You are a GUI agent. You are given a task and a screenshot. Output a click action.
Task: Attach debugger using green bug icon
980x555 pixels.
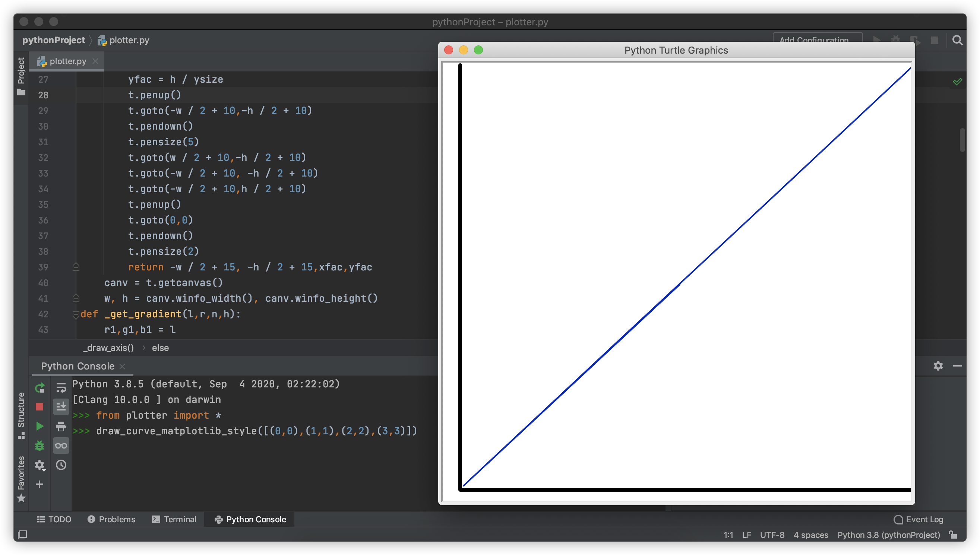click(x=39, y=445)
